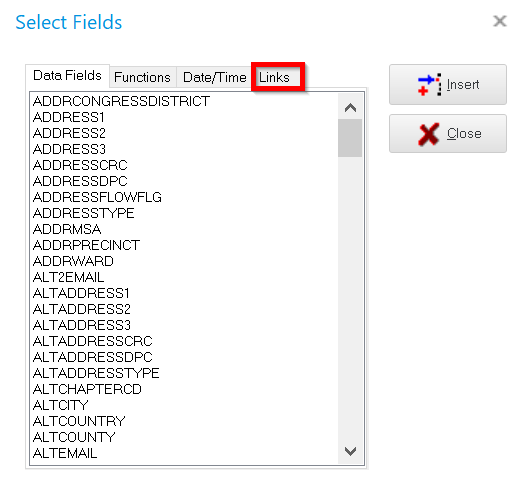The height and width of the screenshot is (499, 522).
Task: Select the Date/Time tab
Action: pos(214,77)
